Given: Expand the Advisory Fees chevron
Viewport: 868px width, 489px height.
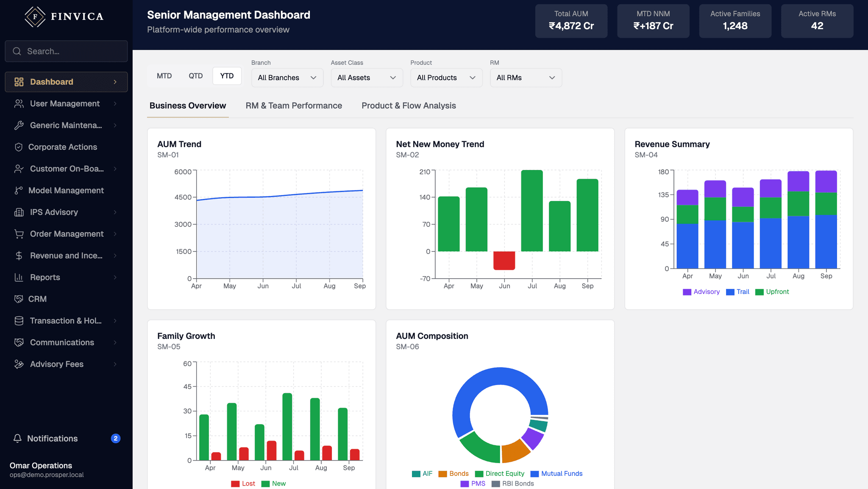Looking at the screenshot, I should [115, 364].
